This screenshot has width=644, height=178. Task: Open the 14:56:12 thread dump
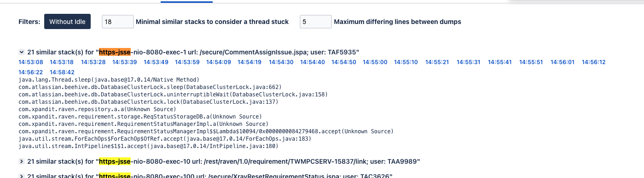click(x=594, y=62)
